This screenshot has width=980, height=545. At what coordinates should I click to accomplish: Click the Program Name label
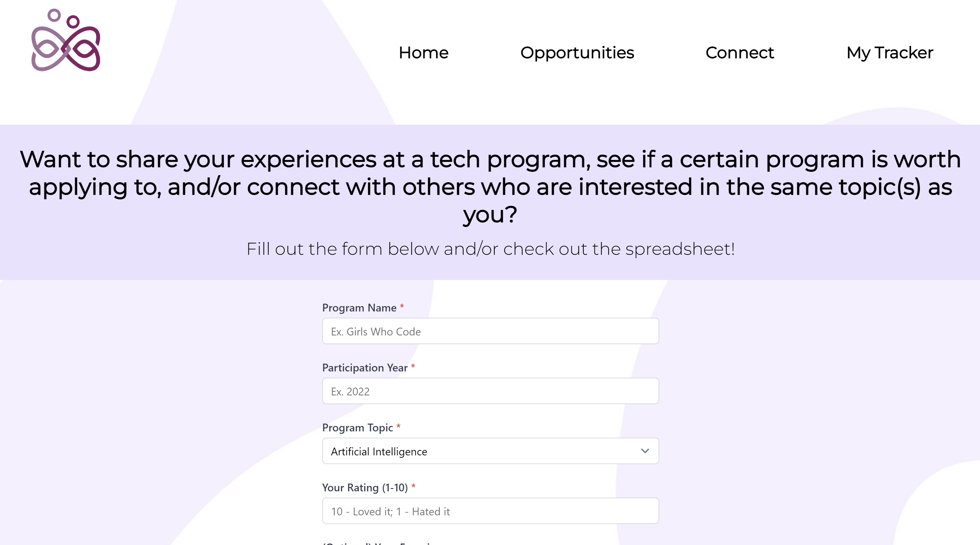pyautogui.click(x=359, y=307)
